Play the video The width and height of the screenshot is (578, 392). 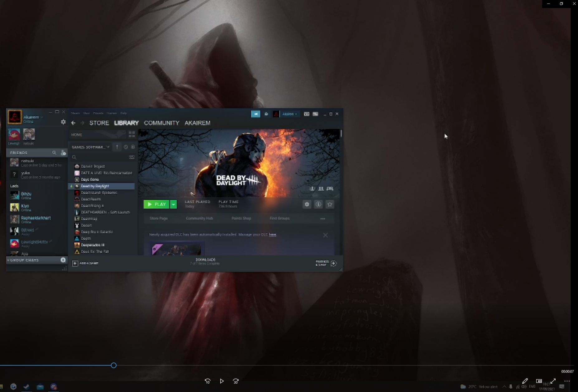pos(222,381)
